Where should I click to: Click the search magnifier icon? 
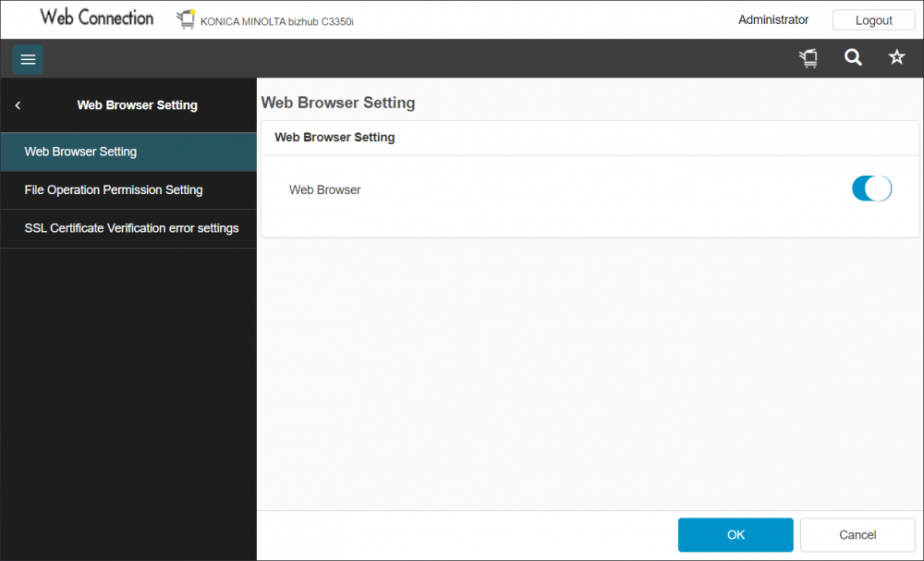point(852,57)
